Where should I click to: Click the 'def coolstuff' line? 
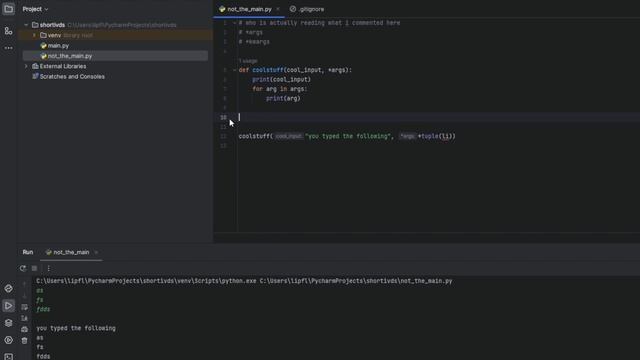tap(295, 70)
